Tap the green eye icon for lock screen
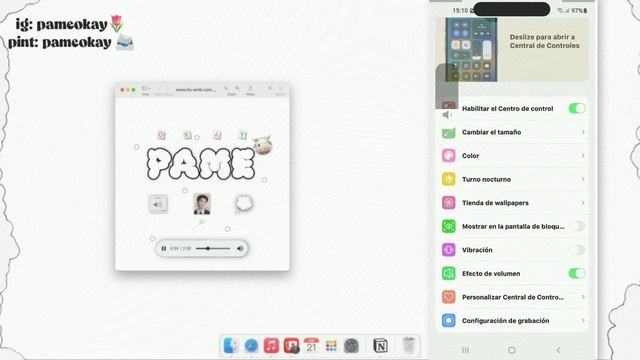Viewport: 640px width, 360px height. [x=449, y=226]
